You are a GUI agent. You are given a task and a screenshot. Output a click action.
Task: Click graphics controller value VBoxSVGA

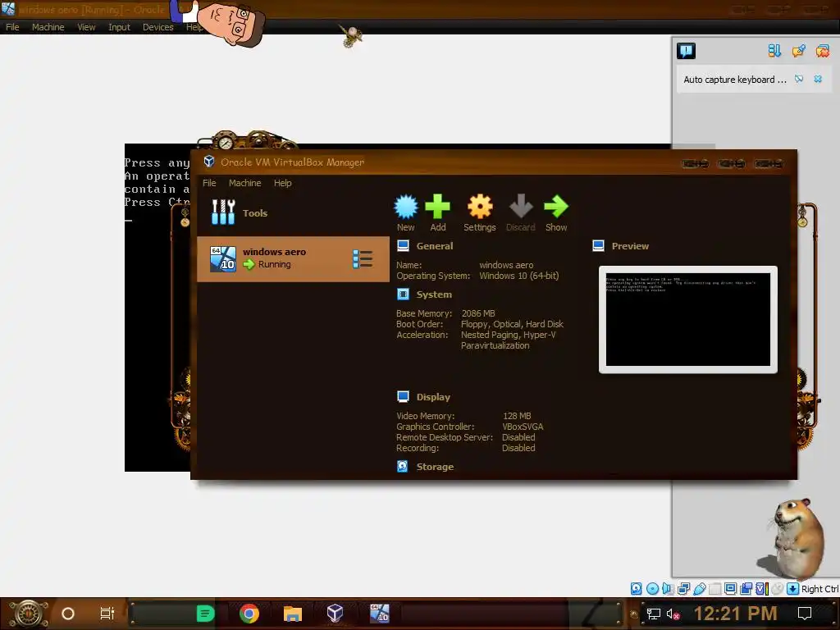pyautogui.click(x=523, y=427)
